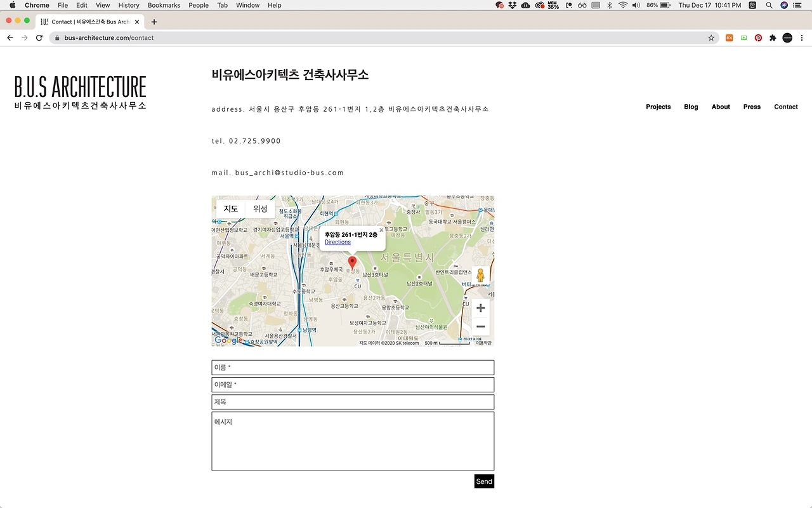Open the Chrome application menu

[x=37, y=5]
